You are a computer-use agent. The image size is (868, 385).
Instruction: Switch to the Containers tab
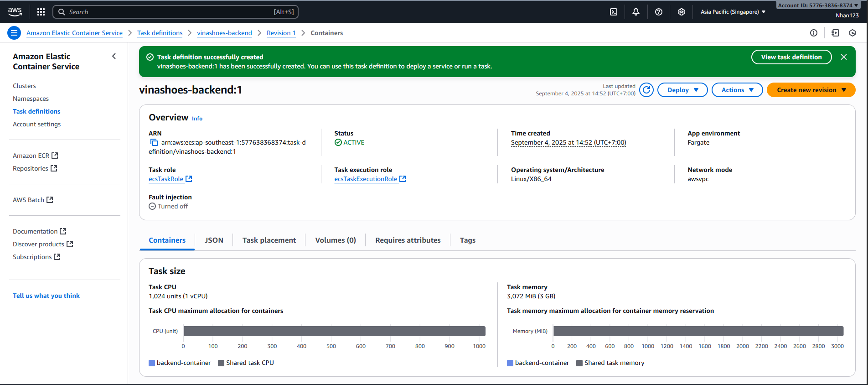(x=167, y=240)
